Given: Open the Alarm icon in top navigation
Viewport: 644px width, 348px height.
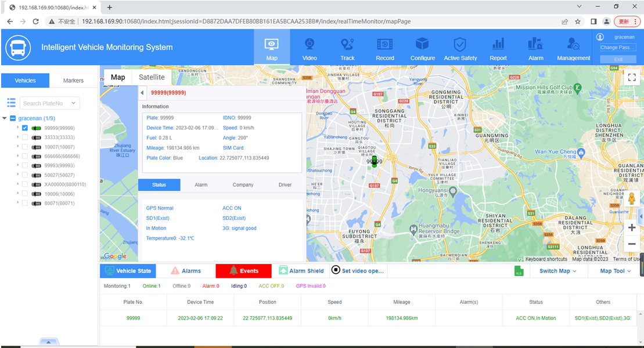Looking at the screenshot, I should pyautogui.click(x=535, y=44).
